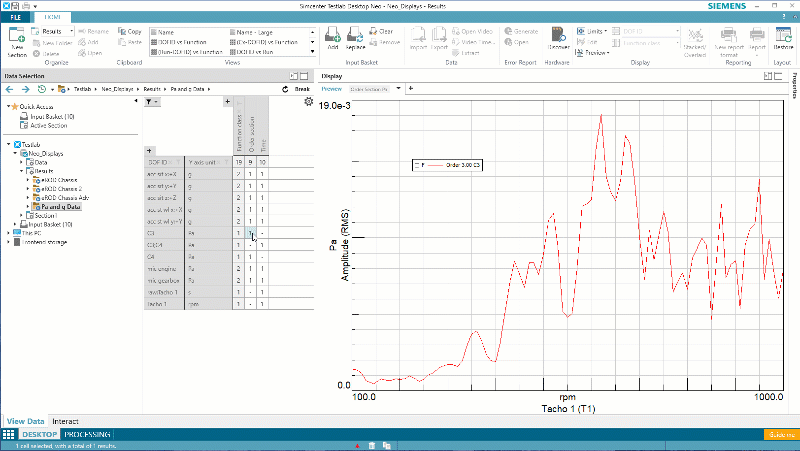
Task: Switch to the PROCESSING workspace
Action: tap(87, 435)
